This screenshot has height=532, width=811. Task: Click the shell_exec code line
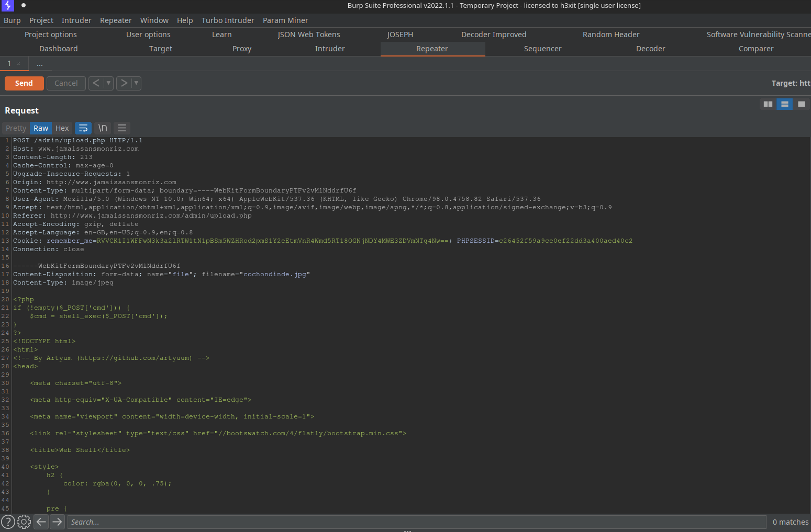98,316
